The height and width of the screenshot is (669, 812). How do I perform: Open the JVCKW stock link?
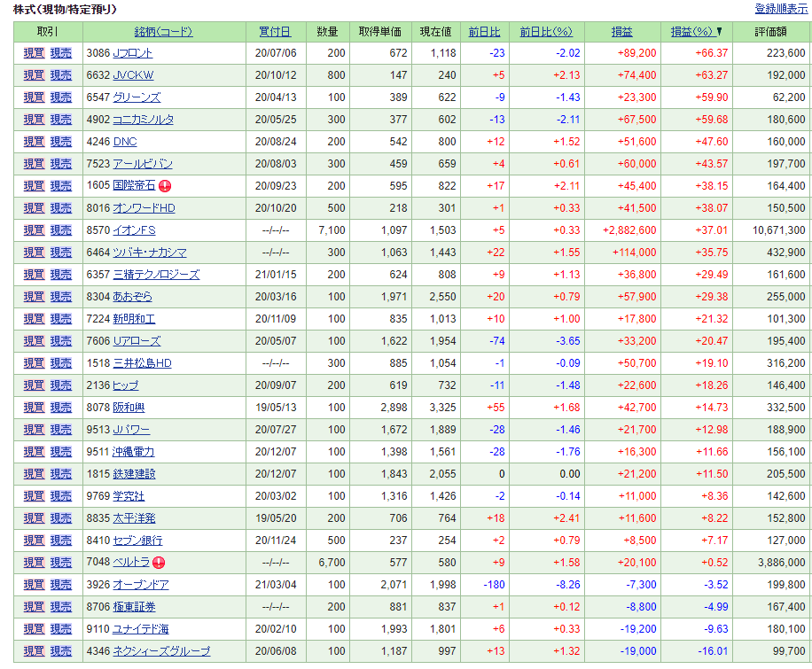(x=133, y=75)
